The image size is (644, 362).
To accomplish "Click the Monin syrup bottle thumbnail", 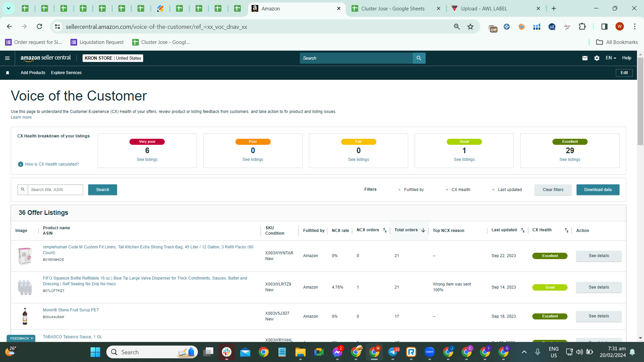I will (25, 316).
